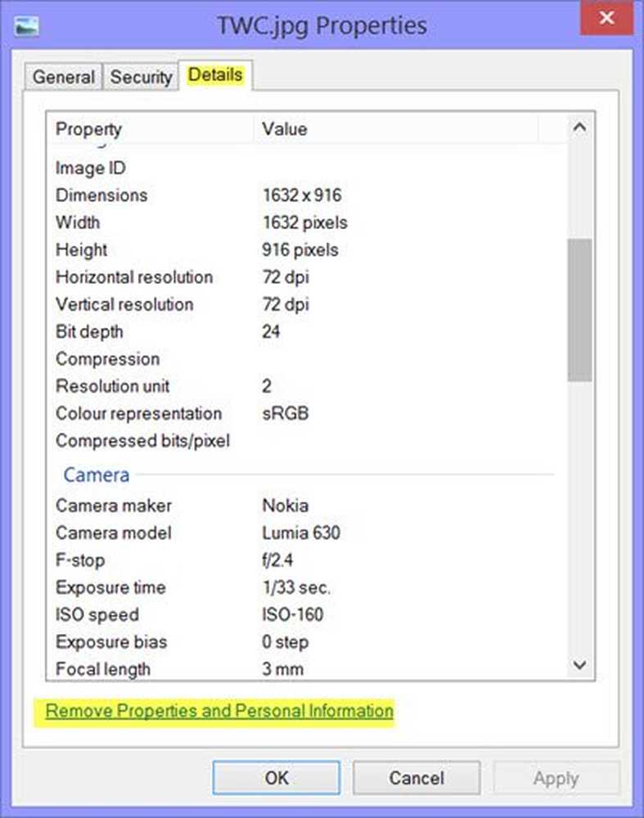Select the Camera model value Lumia 630

tap(301, 533)
